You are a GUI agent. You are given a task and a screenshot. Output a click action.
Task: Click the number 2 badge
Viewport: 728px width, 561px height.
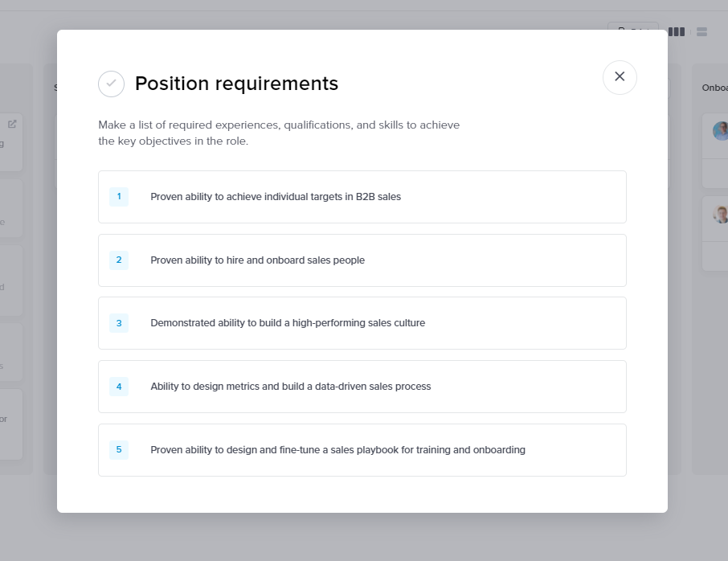[x=119, y=260]
